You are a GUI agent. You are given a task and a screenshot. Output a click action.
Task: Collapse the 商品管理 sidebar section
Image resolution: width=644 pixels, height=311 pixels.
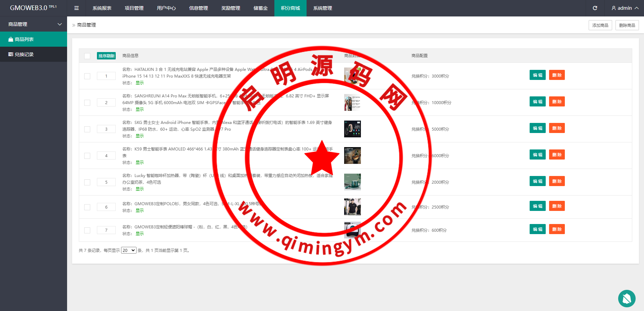pyautogui.click(x=60, y=24)
